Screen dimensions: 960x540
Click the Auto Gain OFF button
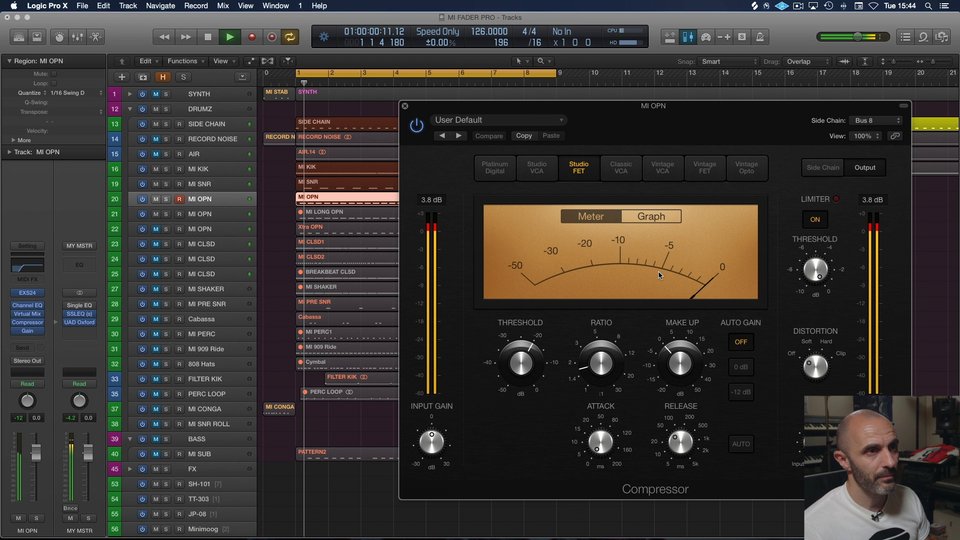point(741,342)
